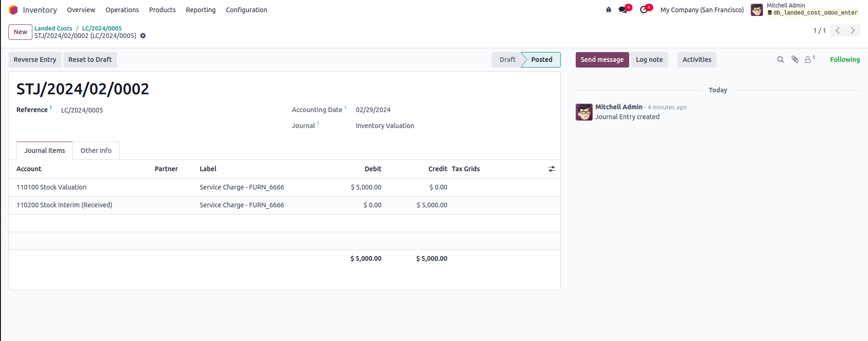Go to previous record with the left arrow
Image resolution: width=868 pixels, height=341 pixels.
(838, 30)
